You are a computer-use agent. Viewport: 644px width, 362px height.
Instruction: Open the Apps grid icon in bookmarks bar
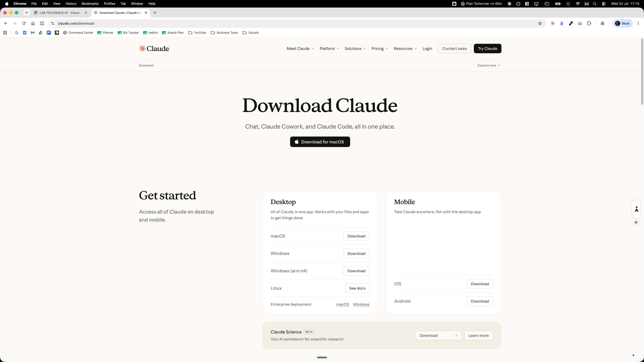tap(5, 32)
